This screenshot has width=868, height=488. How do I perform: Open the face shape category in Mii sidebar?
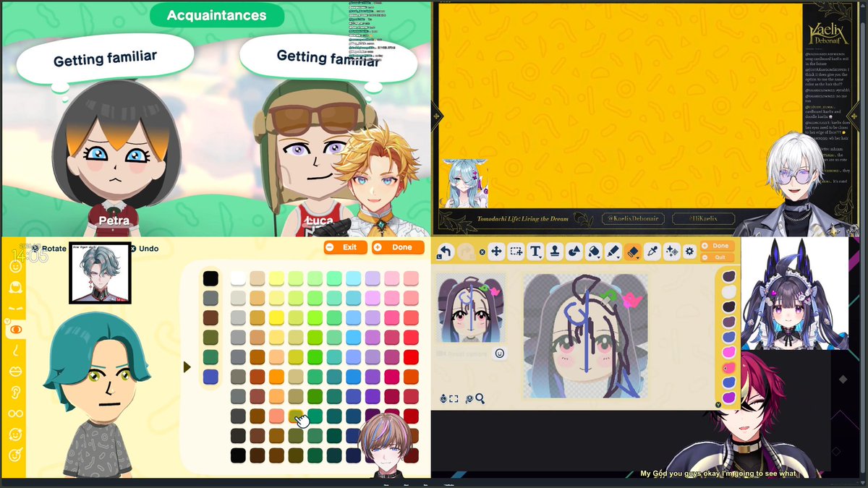coord(15,266)
